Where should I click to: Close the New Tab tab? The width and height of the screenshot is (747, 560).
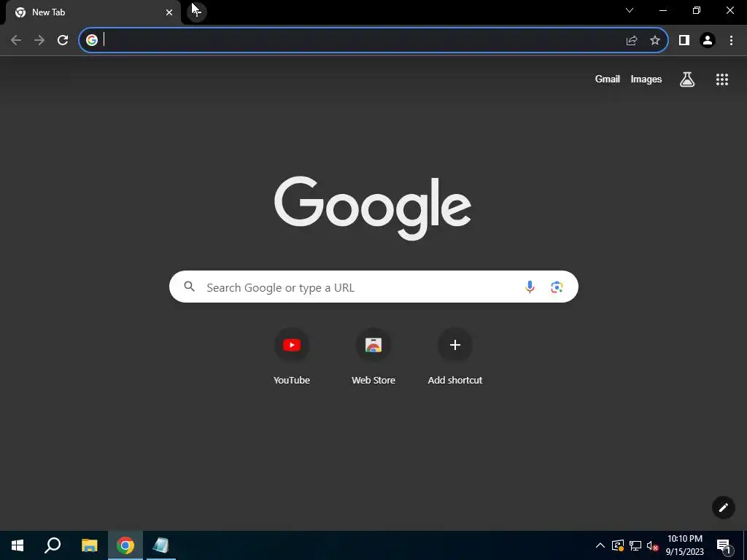tap(169, 12)
